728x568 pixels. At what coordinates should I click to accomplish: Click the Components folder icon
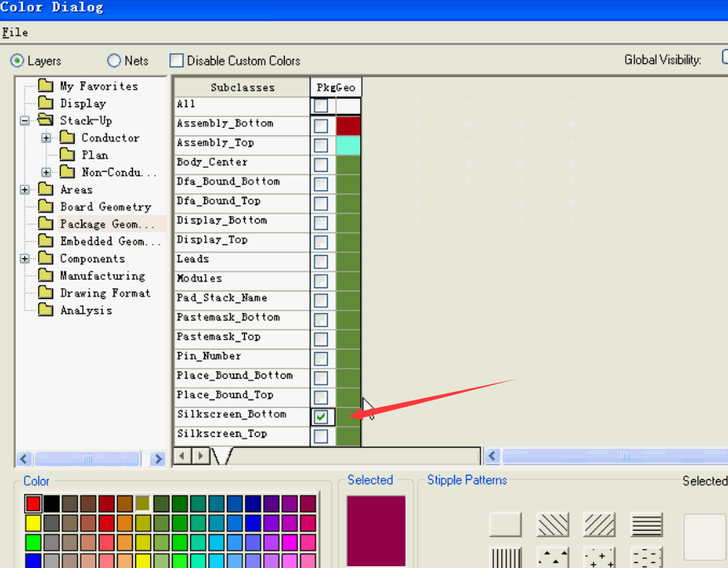click(46, 258)
